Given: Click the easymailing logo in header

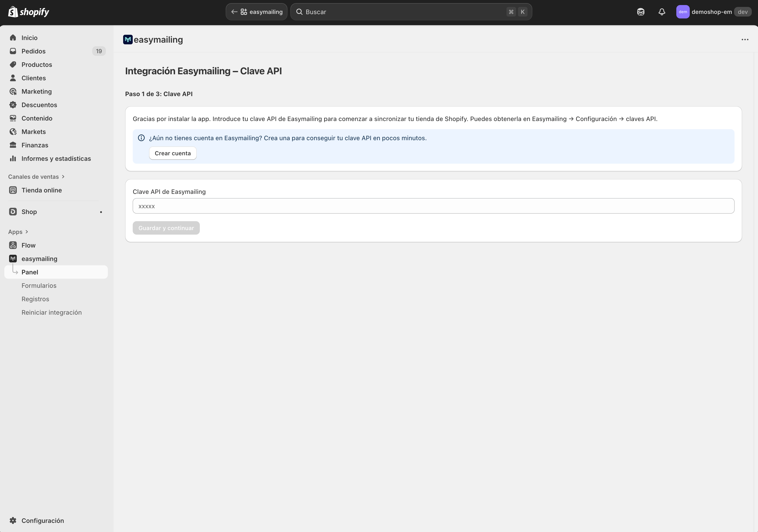Looking at the screenshot, I should coord(128,40).
